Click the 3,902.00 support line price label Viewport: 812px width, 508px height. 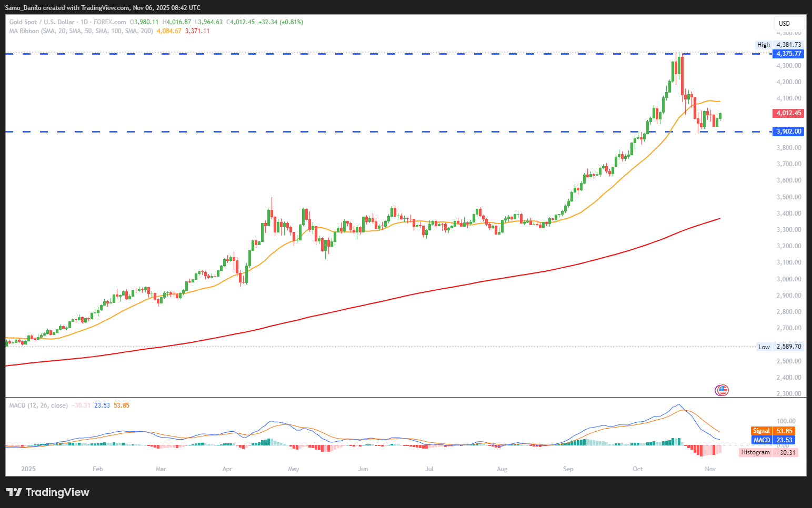(x=788, y=131)
